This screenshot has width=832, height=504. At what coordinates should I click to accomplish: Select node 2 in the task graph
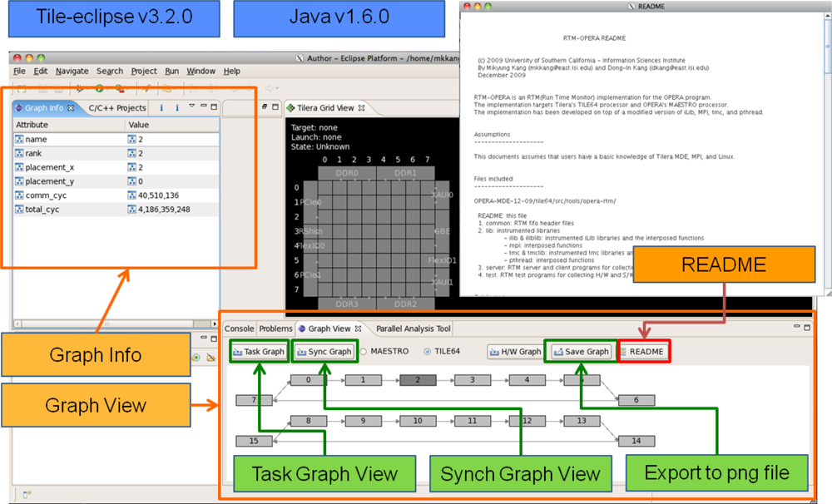tap(412, 380)
